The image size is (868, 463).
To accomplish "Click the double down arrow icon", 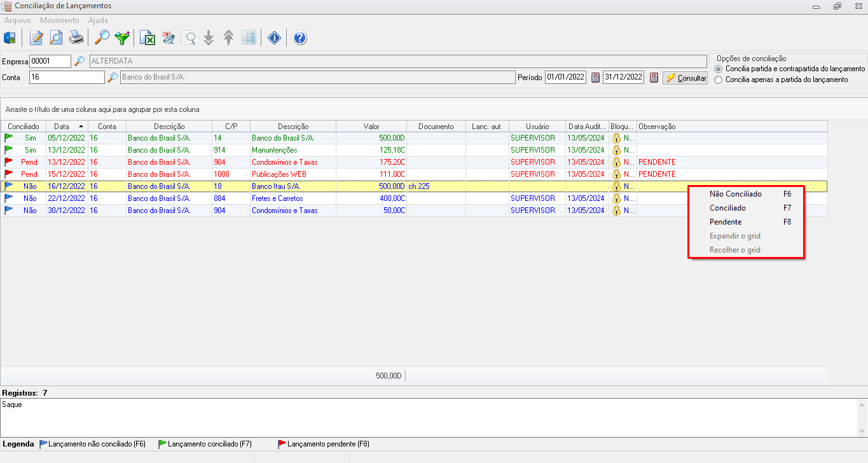I will click(x=209, y=38).
